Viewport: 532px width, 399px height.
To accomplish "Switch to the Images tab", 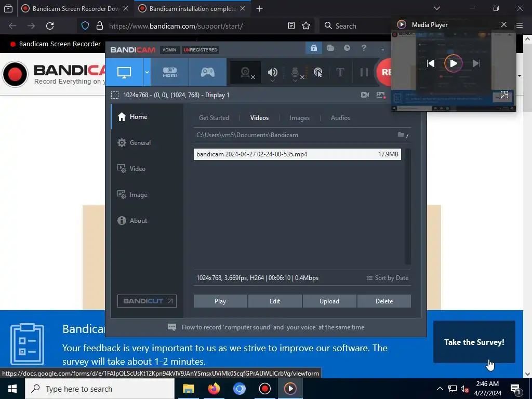I will (x=300, y=118).
